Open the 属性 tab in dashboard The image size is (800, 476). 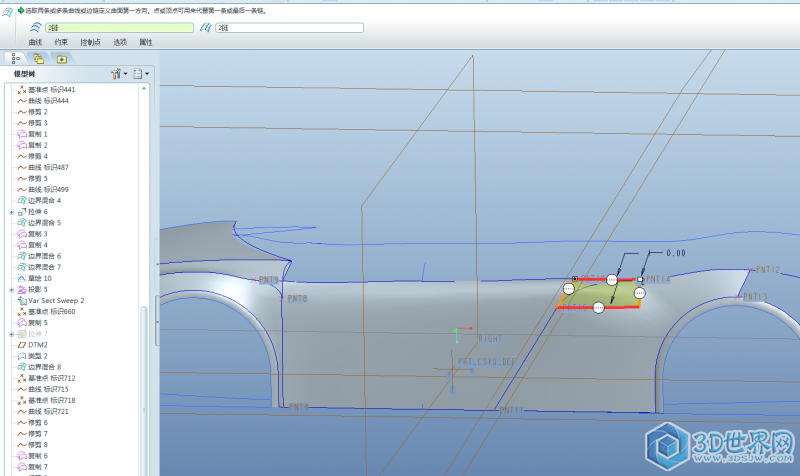coord(146,42)
